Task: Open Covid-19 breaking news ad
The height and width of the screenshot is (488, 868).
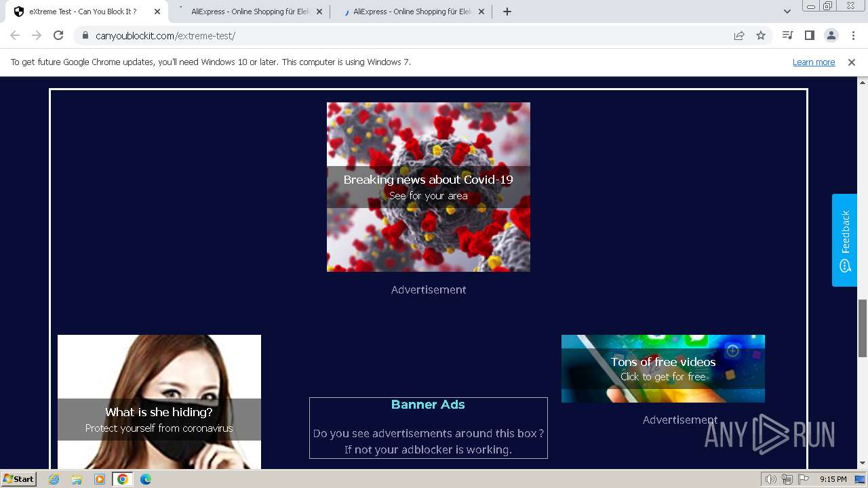Action: click(429, 187)
